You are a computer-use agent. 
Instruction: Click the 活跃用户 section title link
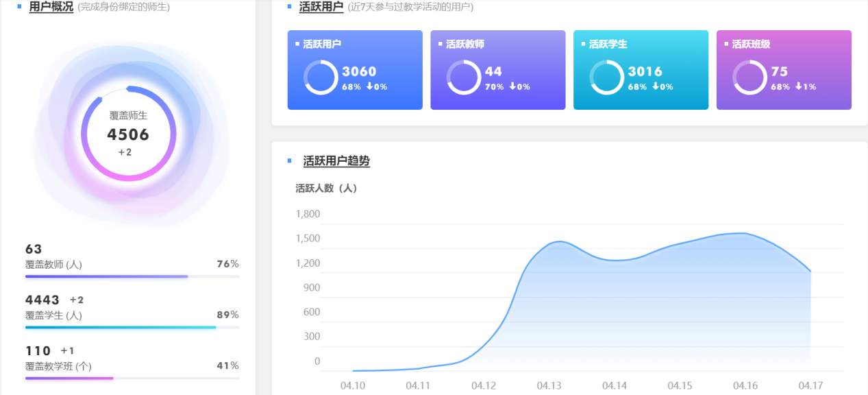tap(321, 7)
